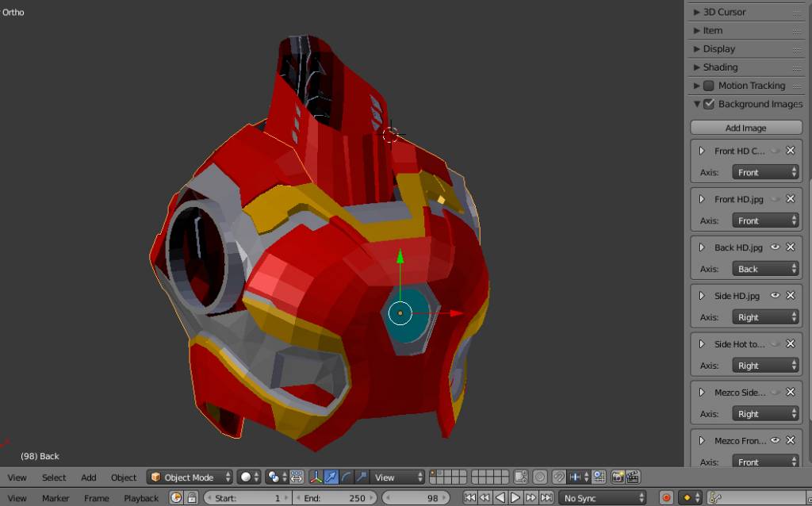Open the No Sync playback dropdown
Image resolution: width=812 pixels, height=506 pixels.
click(603, 498)
